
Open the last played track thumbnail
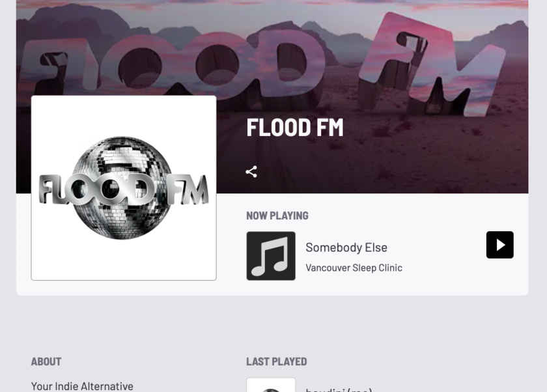pos(271,385)
